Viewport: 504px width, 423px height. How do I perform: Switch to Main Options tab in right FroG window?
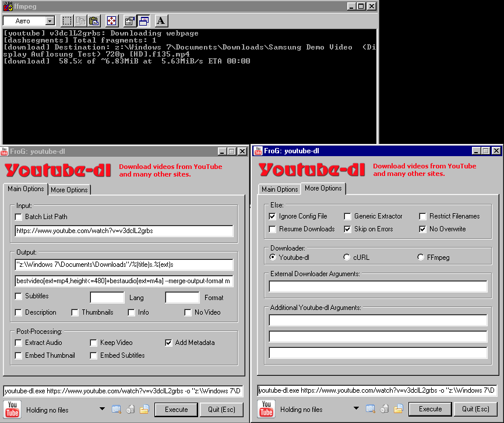[x=280, y=189]
